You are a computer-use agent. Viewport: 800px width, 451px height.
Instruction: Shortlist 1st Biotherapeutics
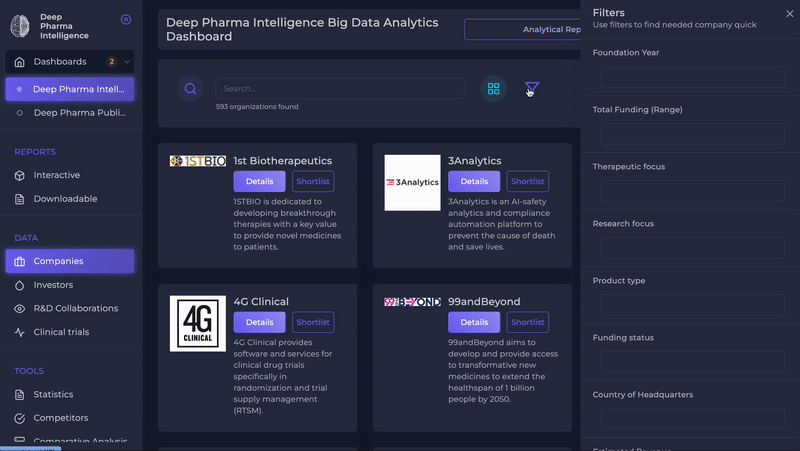tap(313, 182)
